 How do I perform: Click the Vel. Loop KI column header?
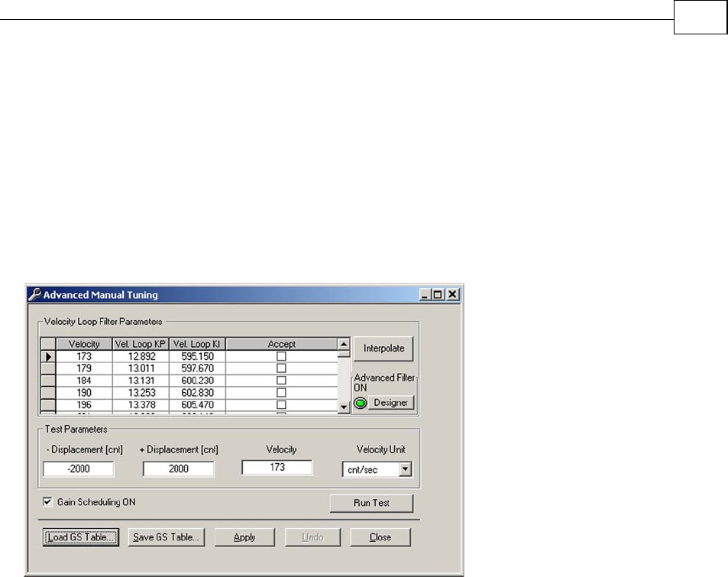coord(197,344)
